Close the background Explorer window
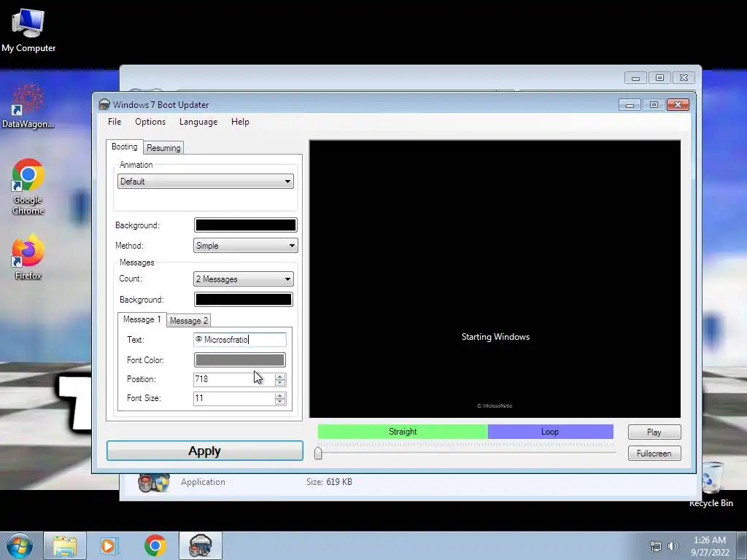747x560 pixels. 684,77
